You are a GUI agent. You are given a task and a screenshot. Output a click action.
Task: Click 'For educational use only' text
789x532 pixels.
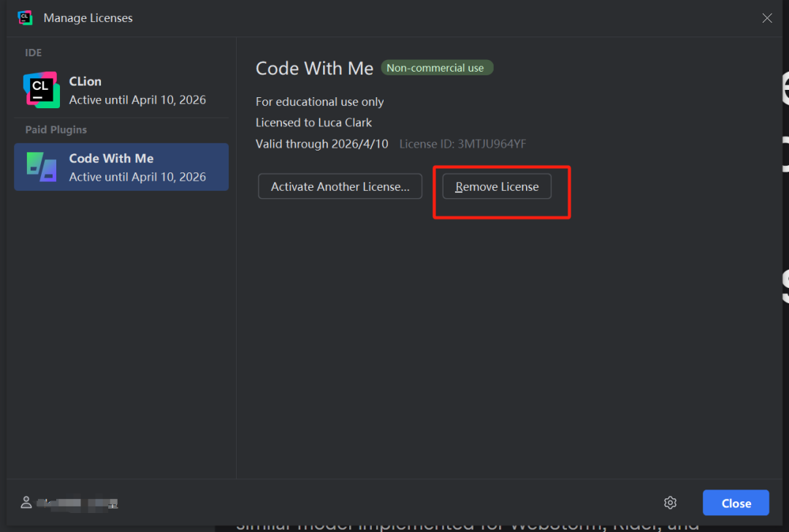(x=319, y=102)
